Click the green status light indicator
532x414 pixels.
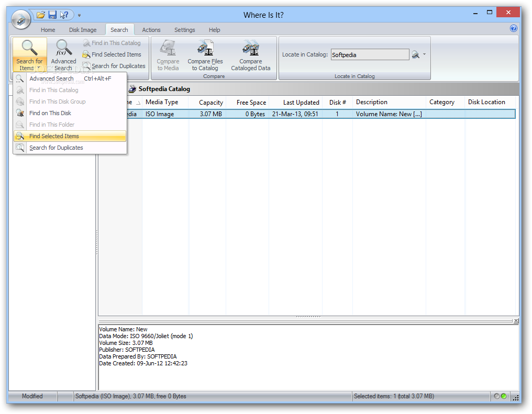(x=504, y=396)
